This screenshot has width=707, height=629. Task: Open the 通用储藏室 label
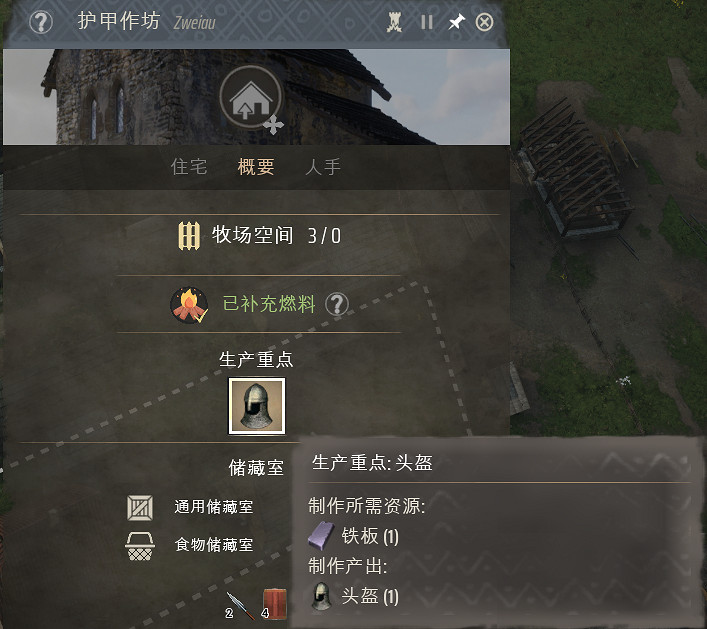coord(214,507)
